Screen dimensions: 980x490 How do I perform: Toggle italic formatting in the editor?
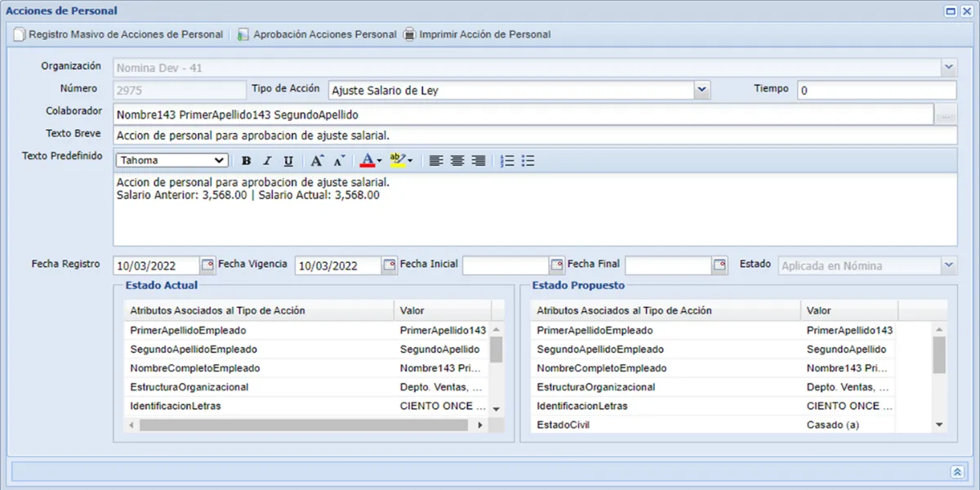click(267, 161)
